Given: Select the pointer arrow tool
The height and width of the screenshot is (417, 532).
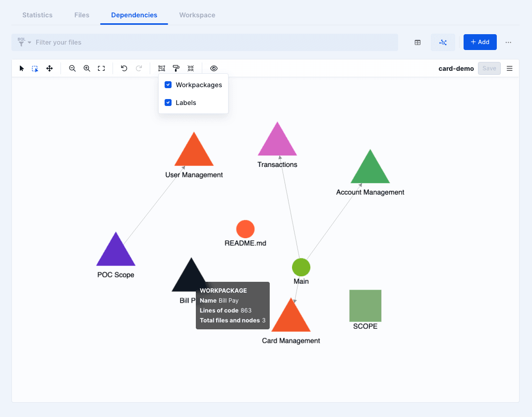Looking at the screenshot, I should [x=22, y=68].
